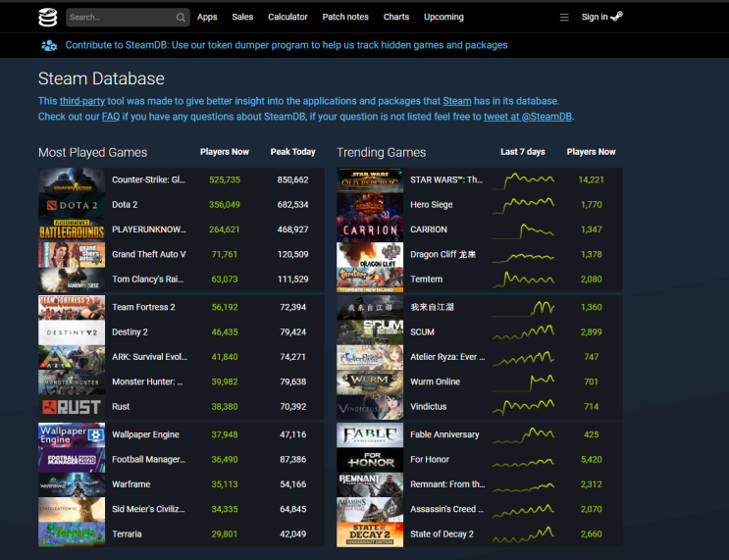Click Monster Hunter game name
The height and width of the screenshot is (560, 729).
147,382
